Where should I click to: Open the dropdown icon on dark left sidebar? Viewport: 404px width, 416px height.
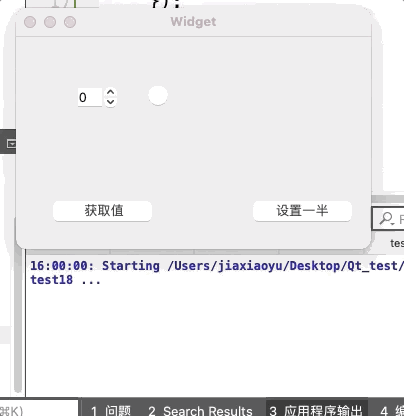click(x=11, y=144)
